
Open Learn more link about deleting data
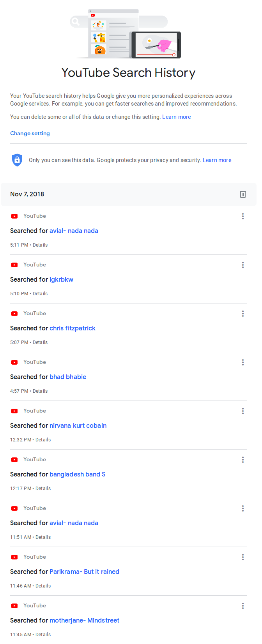(176, 117)
